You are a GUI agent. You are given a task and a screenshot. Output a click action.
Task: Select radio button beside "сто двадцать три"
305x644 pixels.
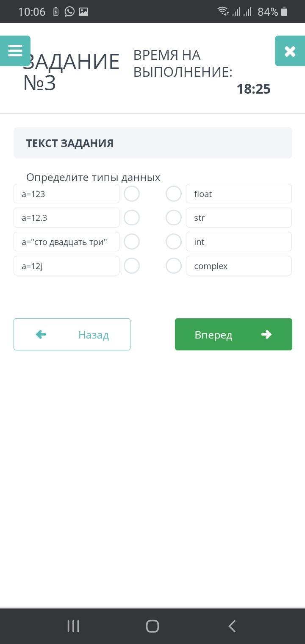coord(132,241)
